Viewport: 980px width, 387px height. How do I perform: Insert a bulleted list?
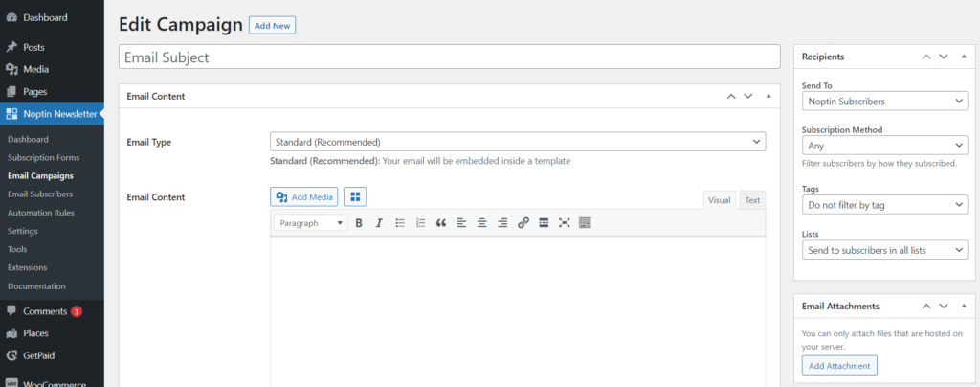(x=400, y=222)
